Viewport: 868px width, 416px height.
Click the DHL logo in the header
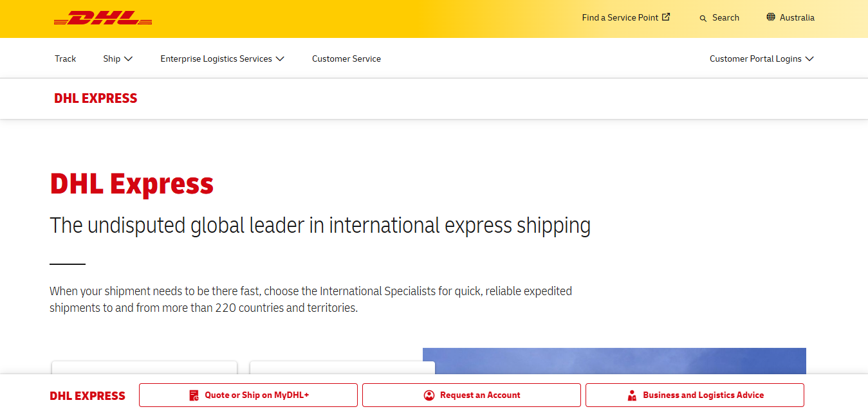(103, 18)
